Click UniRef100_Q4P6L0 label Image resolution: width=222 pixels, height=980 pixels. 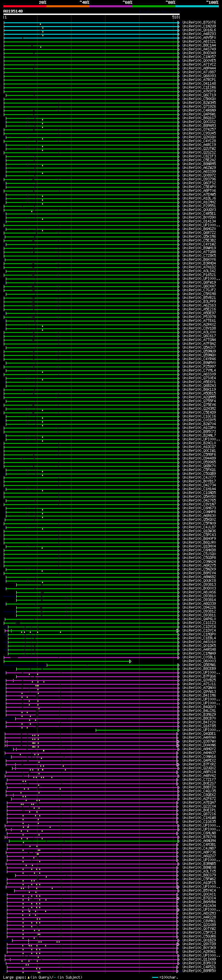(199, 619)
